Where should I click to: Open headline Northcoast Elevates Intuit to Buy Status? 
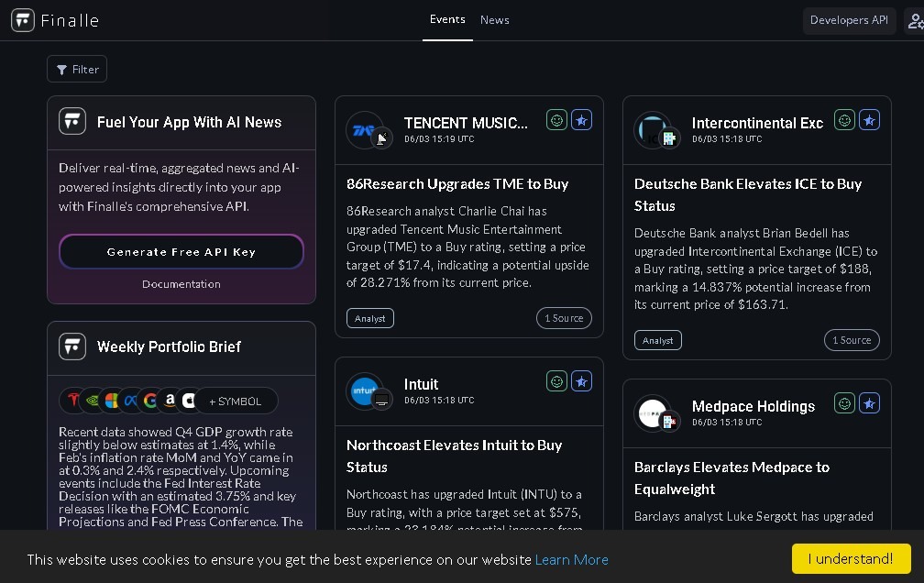pyautogui.click(x=455, y=456)
